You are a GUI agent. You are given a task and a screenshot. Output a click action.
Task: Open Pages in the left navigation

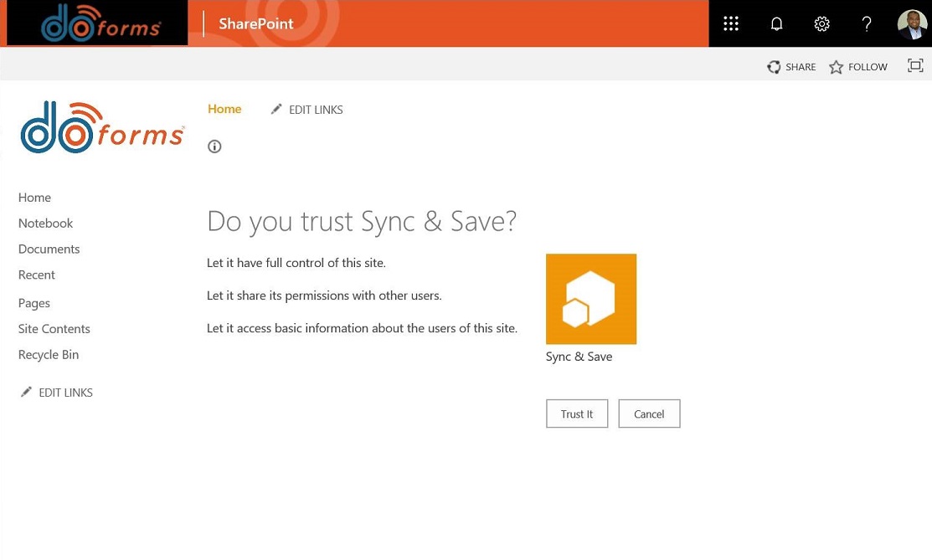tap(33, 303)
